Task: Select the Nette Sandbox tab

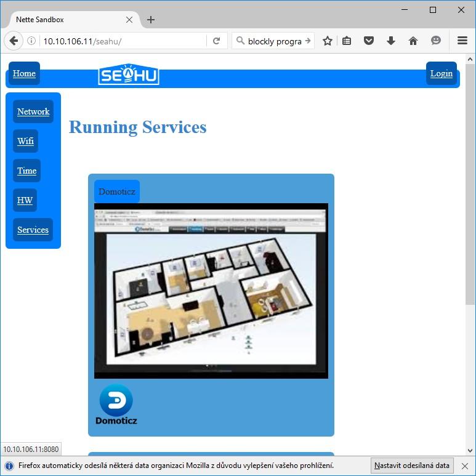Action: coord(71,20)
